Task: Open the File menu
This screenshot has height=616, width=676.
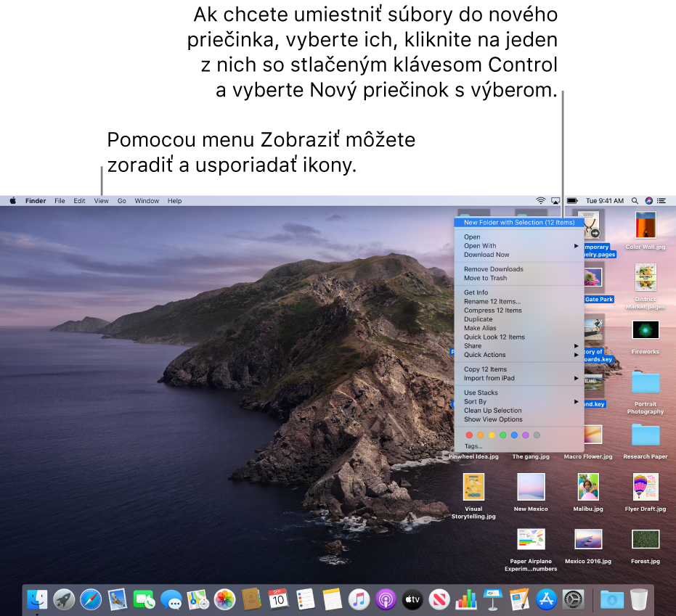Action: click(x=60, y=201)
